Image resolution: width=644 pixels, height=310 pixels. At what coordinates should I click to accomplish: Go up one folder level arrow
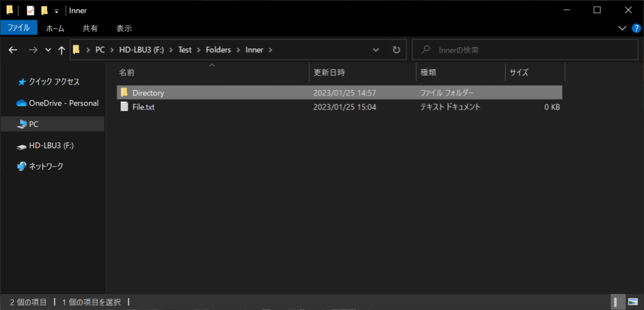pos(62,50)
